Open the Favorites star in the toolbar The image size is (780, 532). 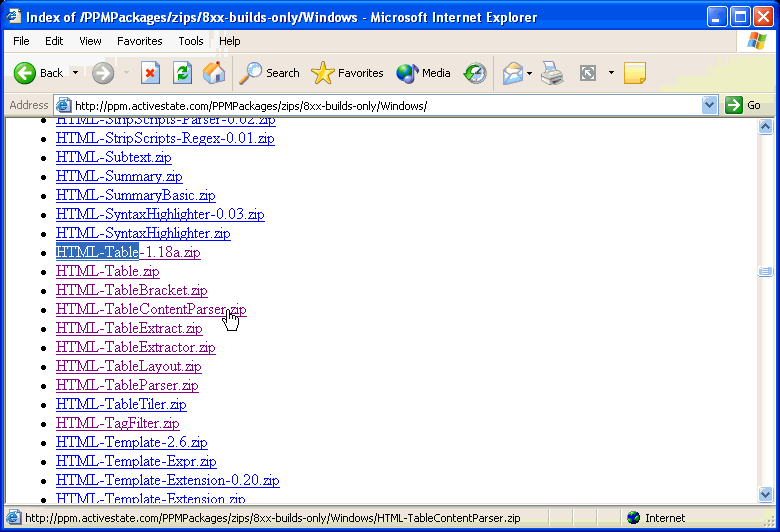(x=348, y=73)
